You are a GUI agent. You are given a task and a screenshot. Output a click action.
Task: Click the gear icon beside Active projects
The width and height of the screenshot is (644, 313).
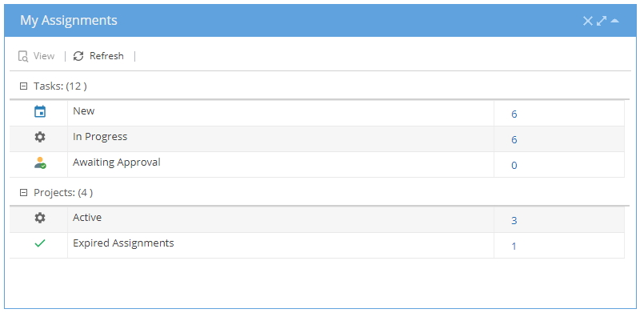(x=40, y=218)
